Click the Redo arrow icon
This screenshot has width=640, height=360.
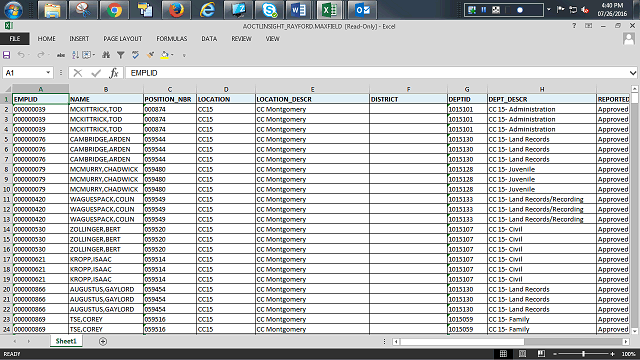pos(40,55)
